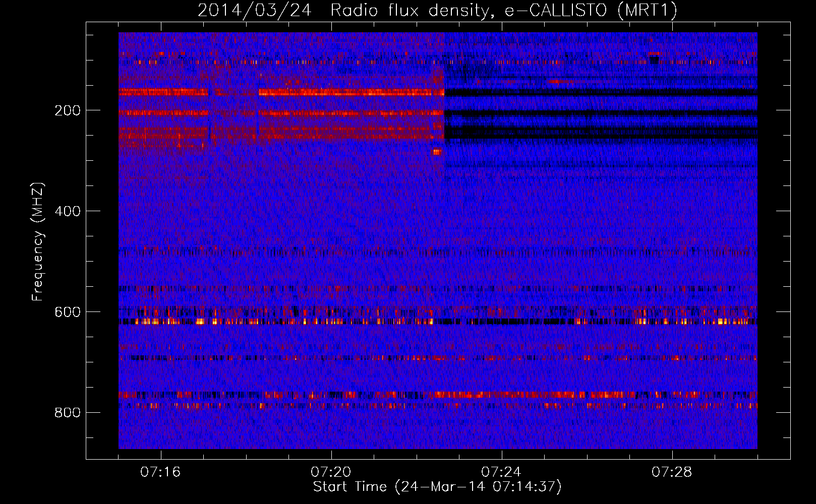The height and width of the screenshot is (504, 816).
Task: Click the 400 frequency tick label
Action: coord(68,211)
